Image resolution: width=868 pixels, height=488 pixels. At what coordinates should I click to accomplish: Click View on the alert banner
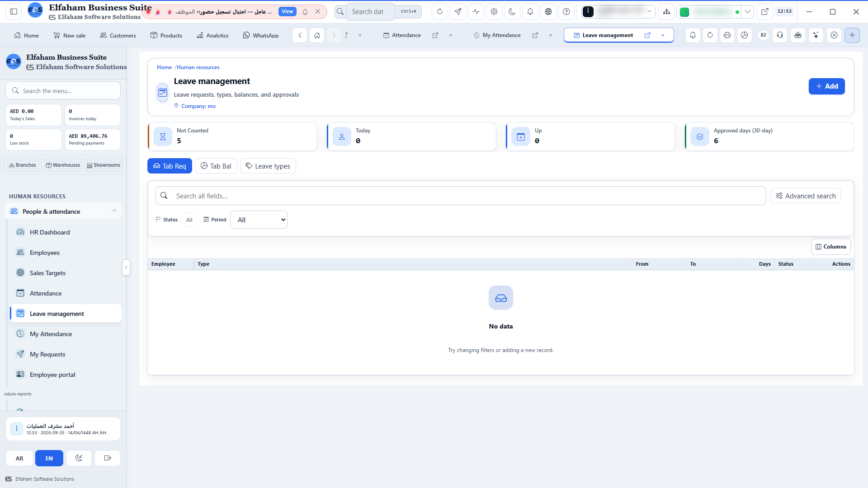(288, 12)
